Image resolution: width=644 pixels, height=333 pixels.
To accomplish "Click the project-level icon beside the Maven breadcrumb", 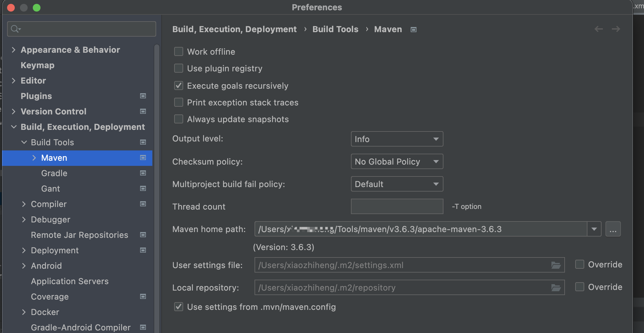I will (x=414, y=30).
